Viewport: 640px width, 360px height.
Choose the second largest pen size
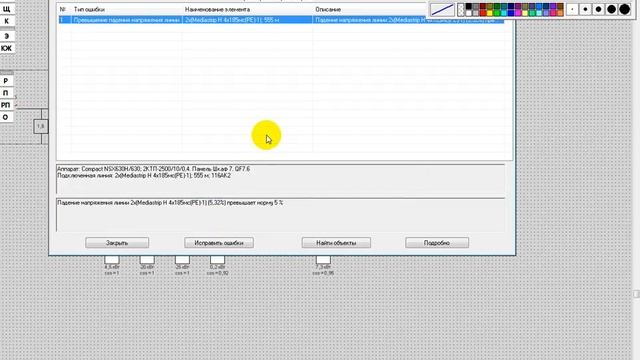[x=611, y=9]
